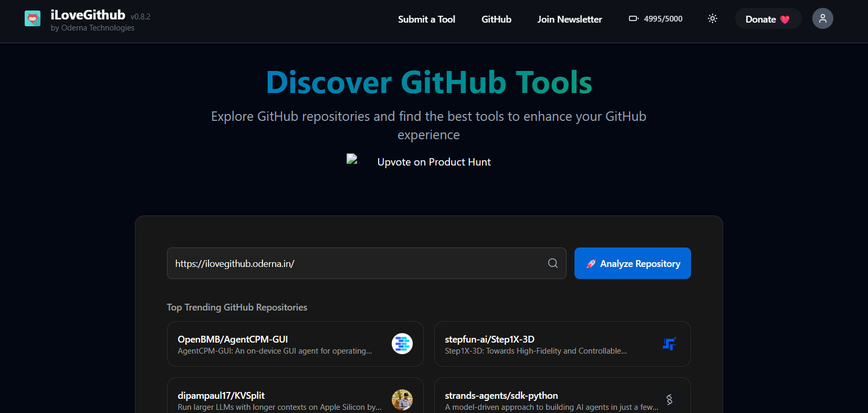Click the battery credits icon
The height and width of the screenshot is (413, 868).
point(634,18)
